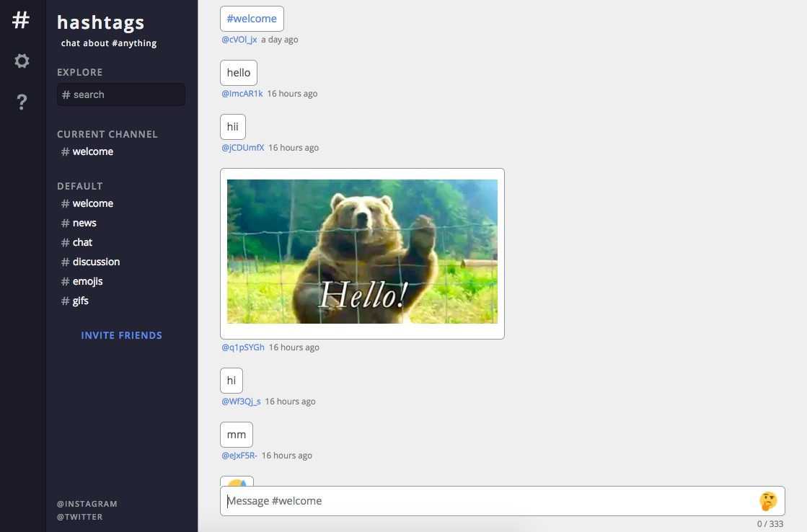This screenshot has width=807, height=532.
Task: Open the @TWITTER link
Action: coord(80,517)
